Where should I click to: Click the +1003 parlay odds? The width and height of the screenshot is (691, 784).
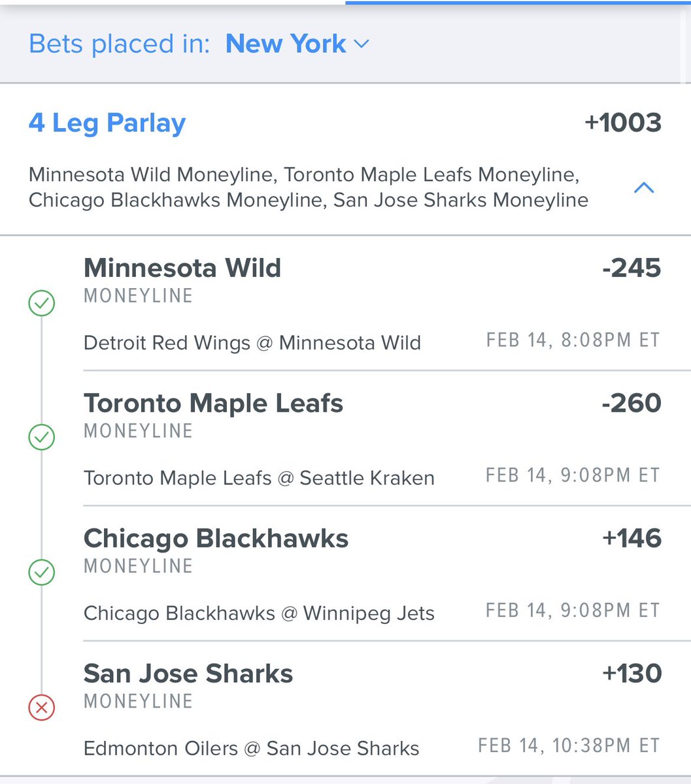[623, 123]
